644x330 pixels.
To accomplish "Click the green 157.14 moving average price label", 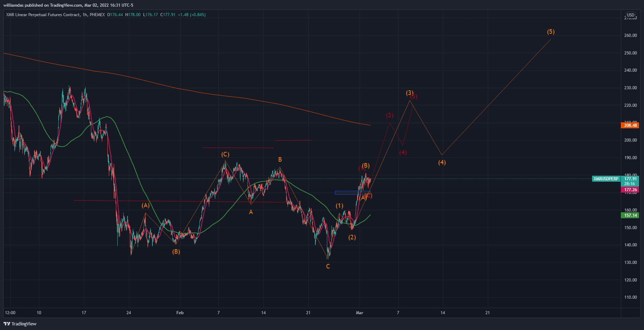I will [630, 215].
